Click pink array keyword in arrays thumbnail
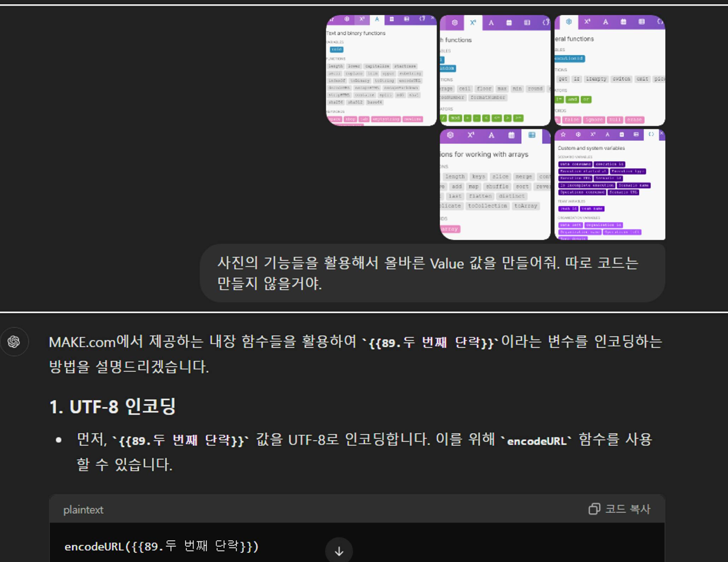This screenshot has width=728, height=562. pyautogui.click(x=450, y=229)
